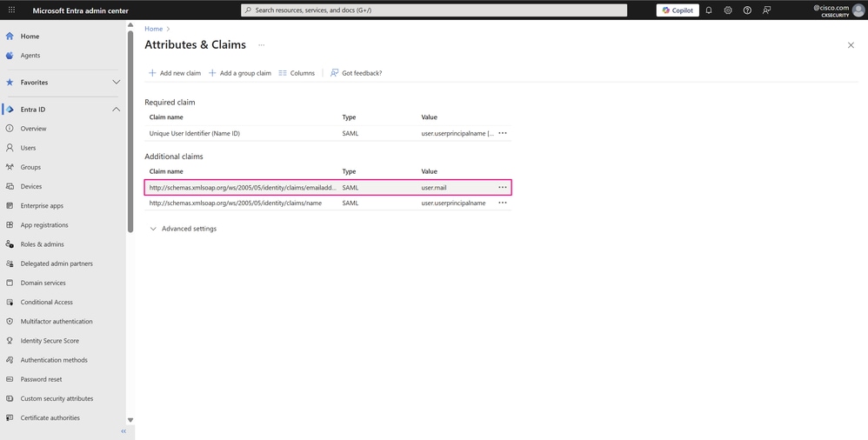Image resolution: width=868 pixels, height=440 pixels.
Task: Click the Roles & admins icon
Action: coord(10,244)
